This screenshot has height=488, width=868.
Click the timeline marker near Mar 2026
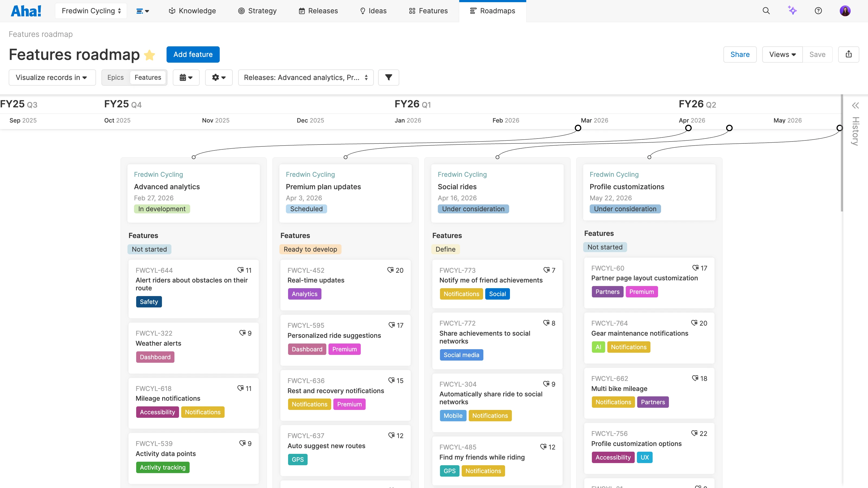tap(578, 128)
